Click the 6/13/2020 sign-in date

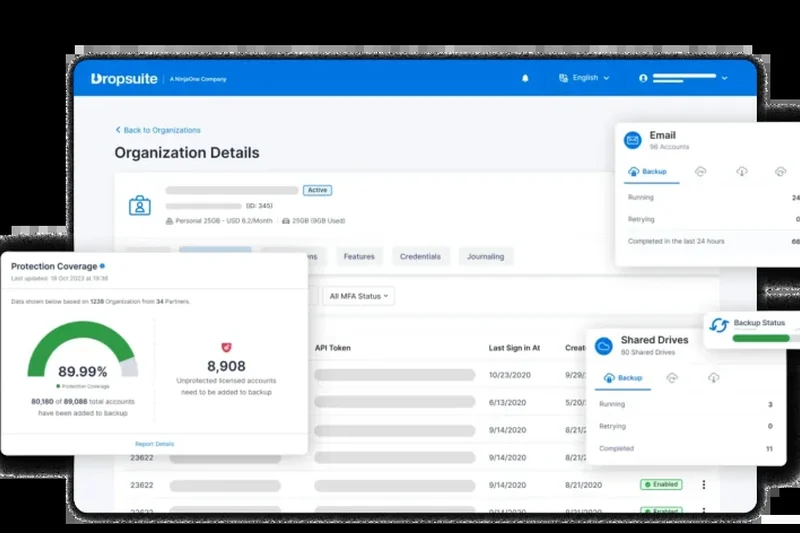507,402
